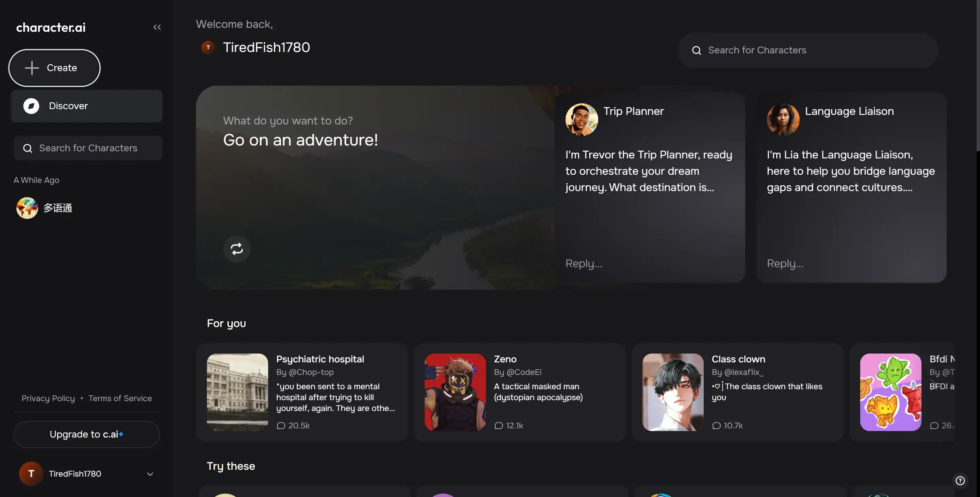Click the A While Ago section label

click(x=36, y=180)
